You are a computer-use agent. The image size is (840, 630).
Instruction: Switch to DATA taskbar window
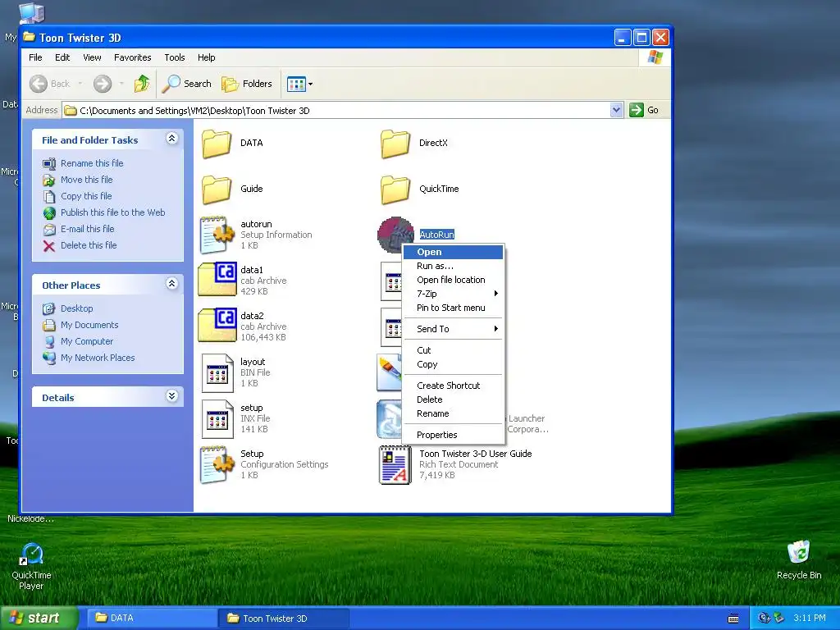pos(152,618)
